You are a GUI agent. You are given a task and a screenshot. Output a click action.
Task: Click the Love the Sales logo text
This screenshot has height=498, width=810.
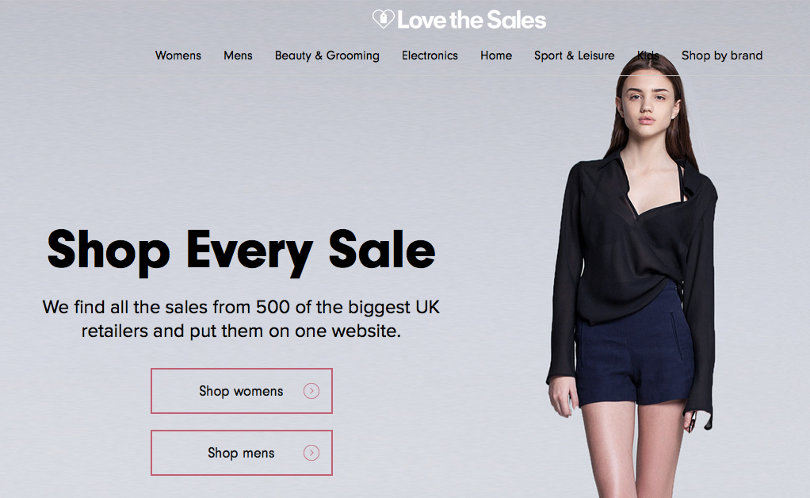(472, 20)
